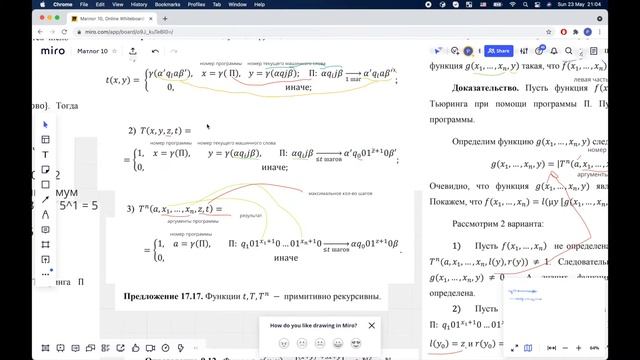
Task: Bookmark this page with the star icon
Action: tap(549, 32)
